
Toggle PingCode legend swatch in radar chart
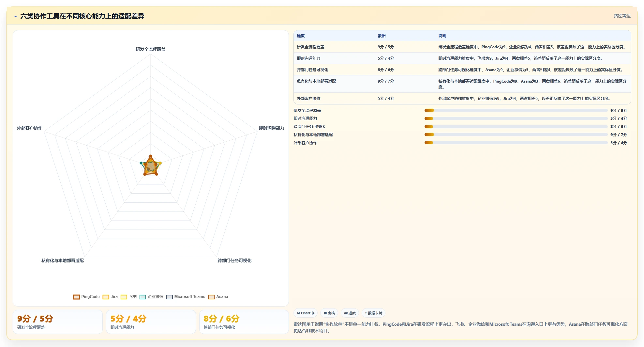coord(76,297)
